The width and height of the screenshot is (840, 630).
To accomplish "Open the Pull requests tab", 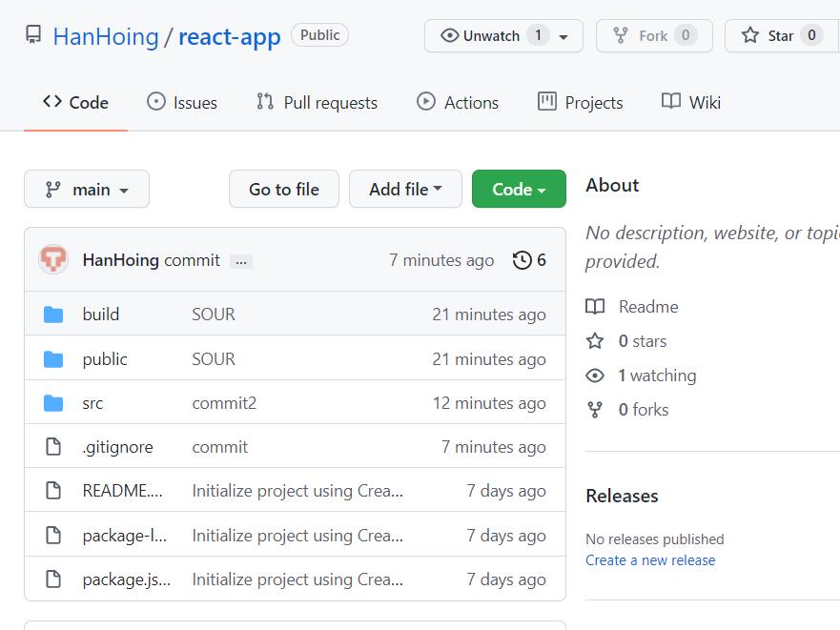I will (x=317, y=102).
